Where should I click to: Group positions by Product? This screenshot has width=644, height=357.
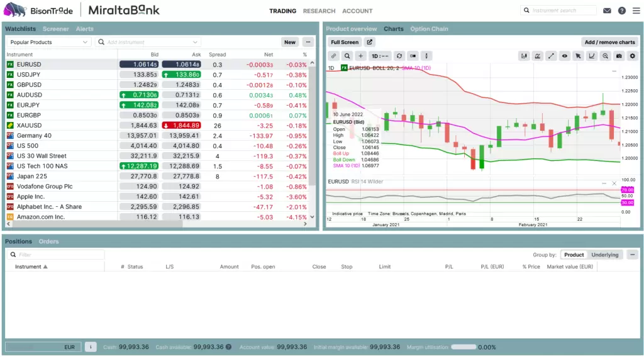pos(574,255)
